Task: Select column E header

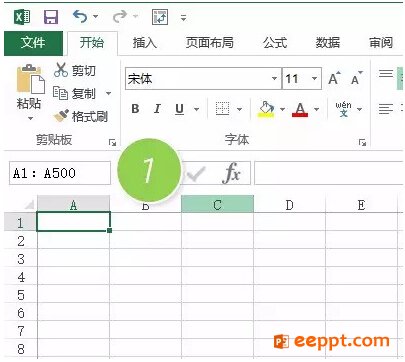Action: (x=361, y=204)
